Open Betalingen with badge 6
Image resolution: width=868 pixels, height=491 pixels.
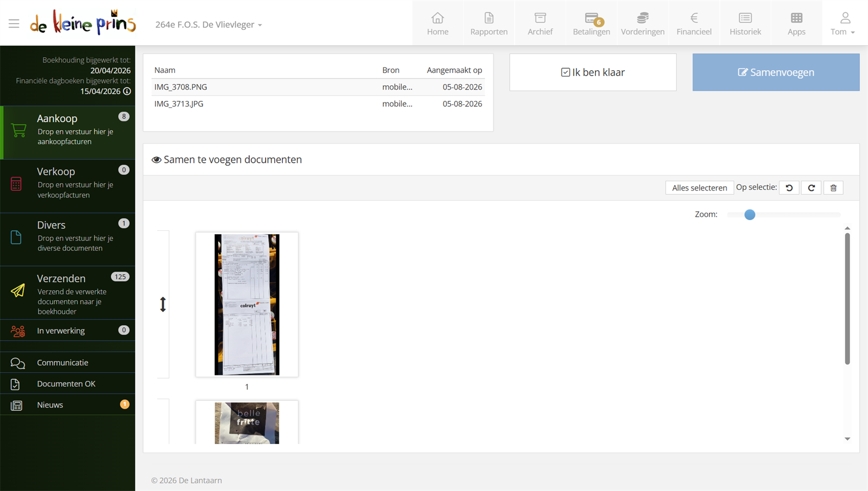coord(592,24)
